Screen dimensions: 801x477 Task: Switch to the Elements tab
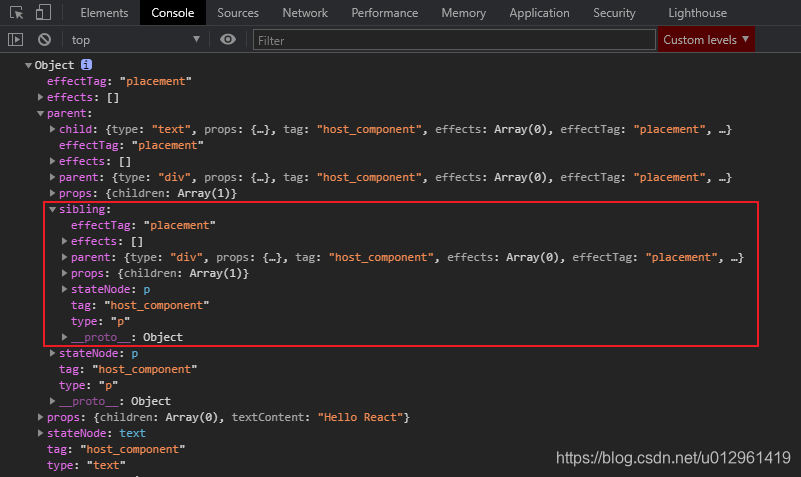[104, 13]
